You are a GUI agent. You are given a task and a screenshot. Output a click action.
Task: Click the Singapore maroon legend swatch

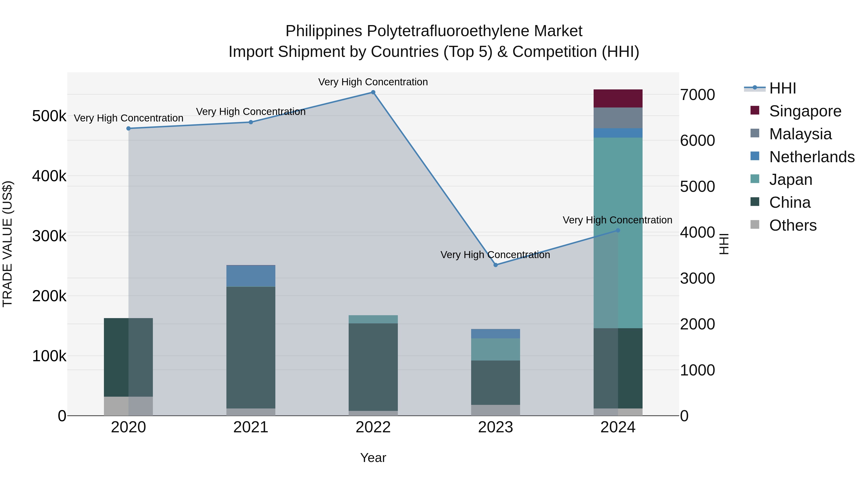(x=755, y=110)
